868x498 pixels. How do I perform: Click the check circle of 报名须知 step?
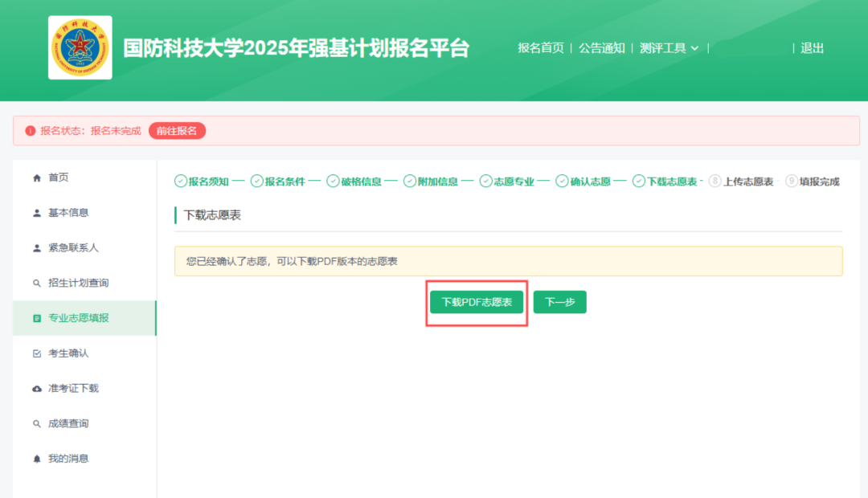181,182
